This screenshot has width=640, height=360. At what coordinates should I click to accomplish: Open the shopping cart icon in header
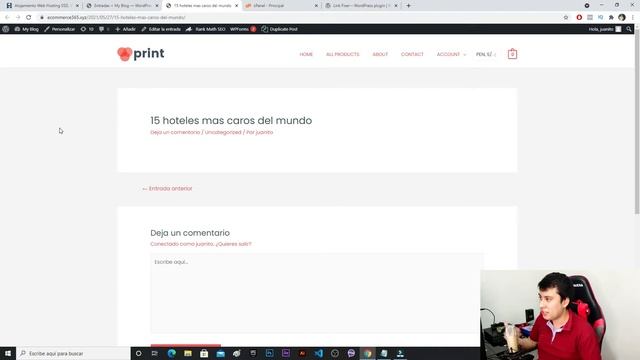512,54
